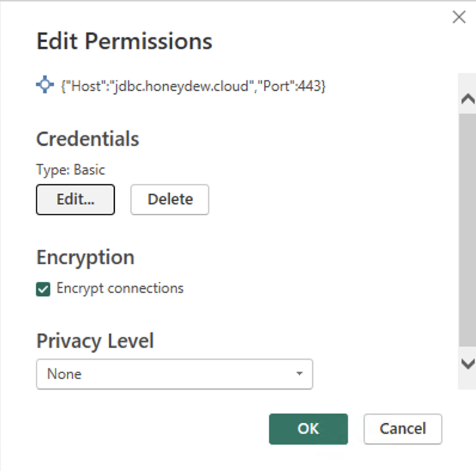476x471 pixels.
Task: Click the vertical scrollbar thumb
Action: click(467, 227)
